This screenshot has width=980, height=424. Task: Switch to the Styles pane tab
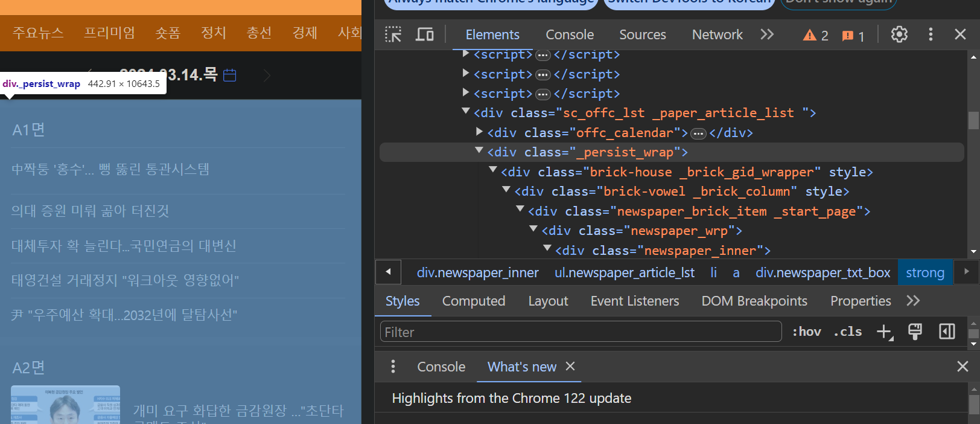pos(402,301)
